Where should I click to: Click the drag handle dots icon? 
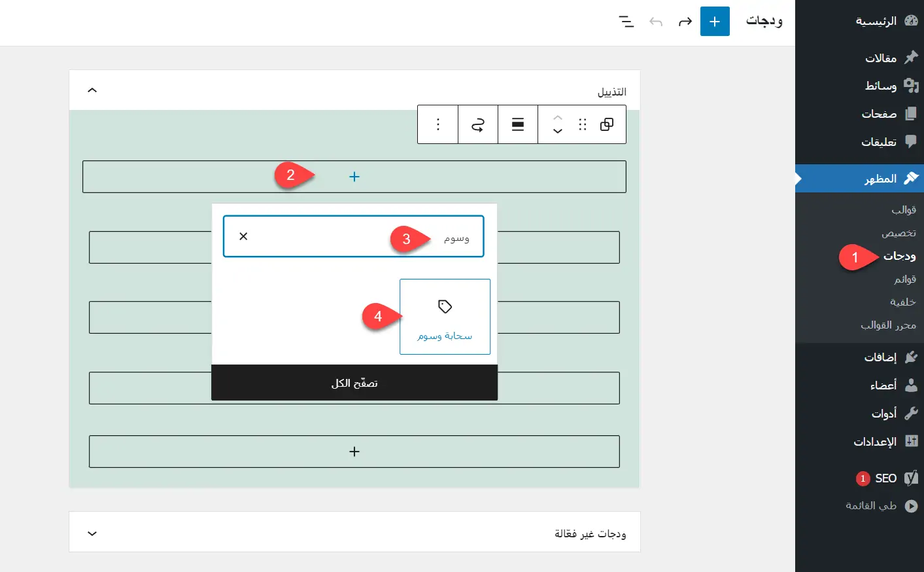[583, 124]
